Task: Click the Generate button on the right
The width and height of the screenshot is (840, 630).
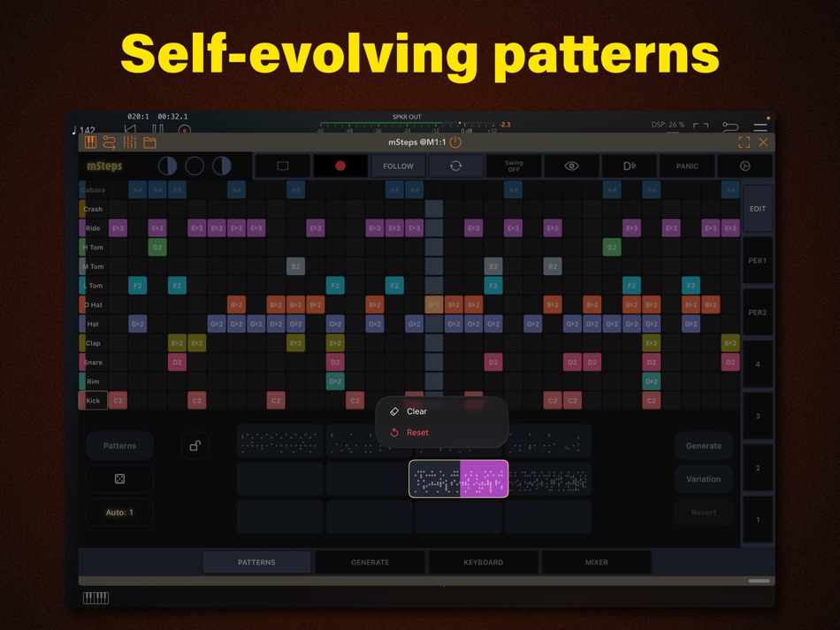Action: pos(704,446)
